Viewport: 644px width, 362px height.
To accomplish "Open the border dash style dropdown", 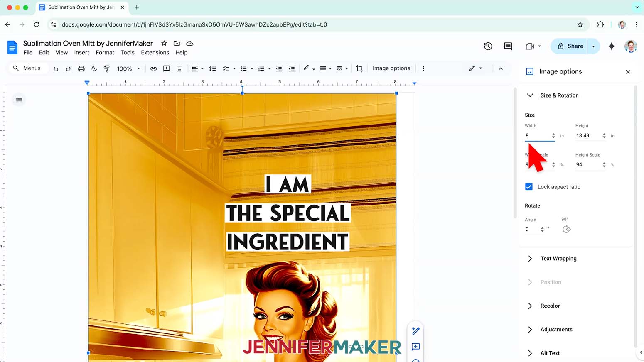I will 342,68.
